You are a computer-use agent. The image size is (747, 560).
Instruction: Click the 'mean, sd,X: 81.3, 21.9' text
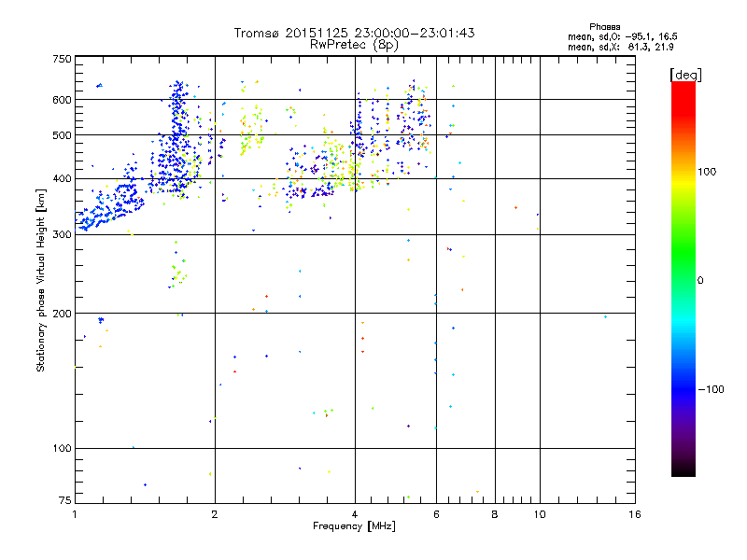[x=620, y=48]
